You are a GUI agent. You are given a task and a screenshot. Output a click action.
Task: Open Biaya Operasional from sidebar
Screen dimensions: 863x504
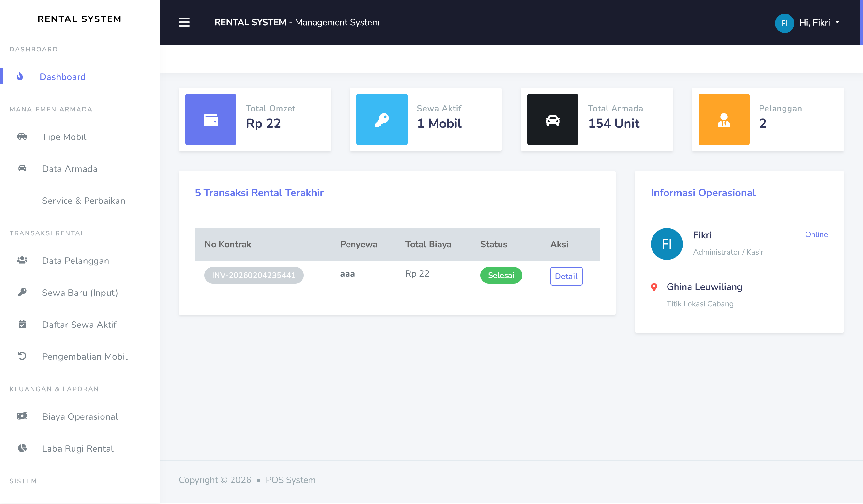pyautogui.click(x=80, y=417)
